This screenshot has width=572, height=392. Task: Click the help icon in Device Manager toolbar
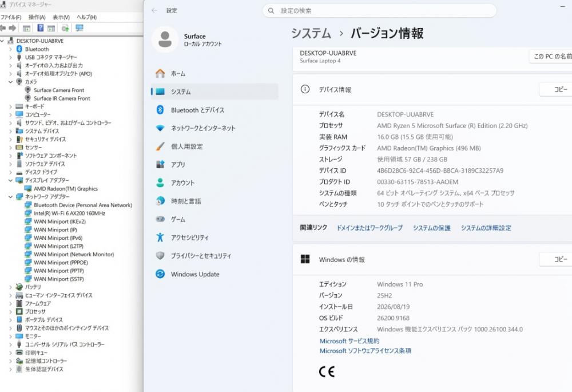[41, 28]
